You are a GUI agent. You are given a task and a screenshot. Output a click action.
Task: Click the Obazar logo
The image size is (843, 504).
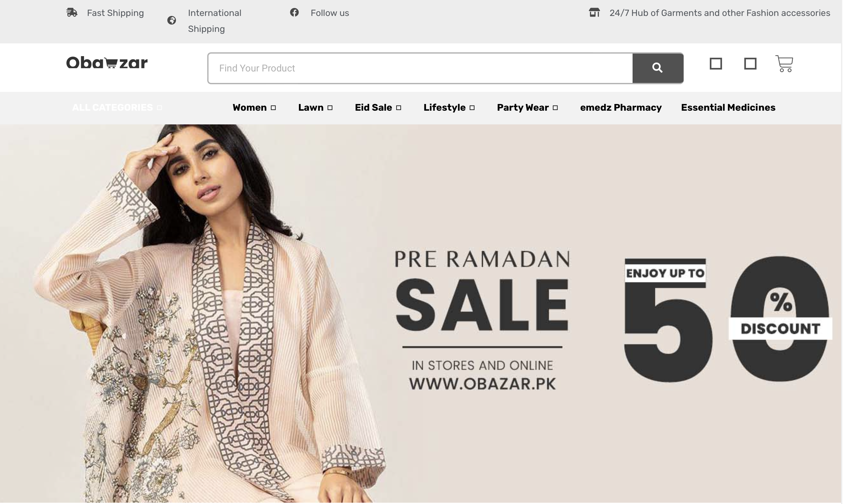pyautogui.click(x=107, y=63)
